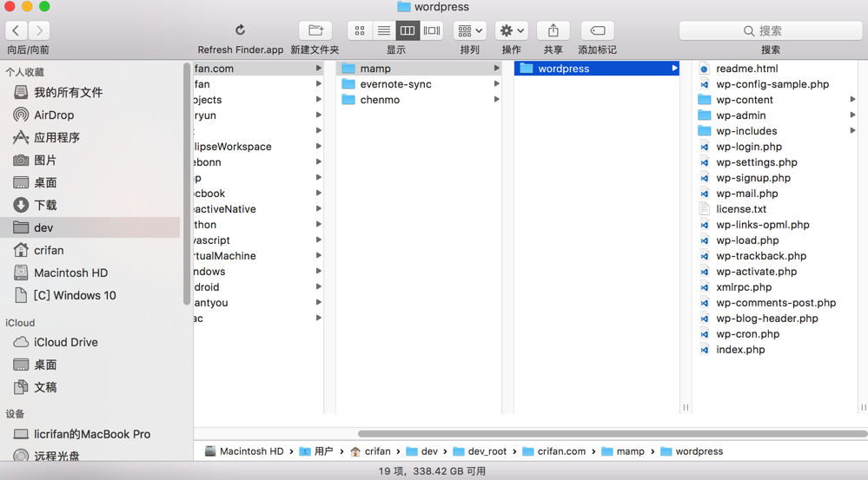This screenshot has height=480, width=868.
Task: Go back with the left arrow button
Action: (17, 30)
